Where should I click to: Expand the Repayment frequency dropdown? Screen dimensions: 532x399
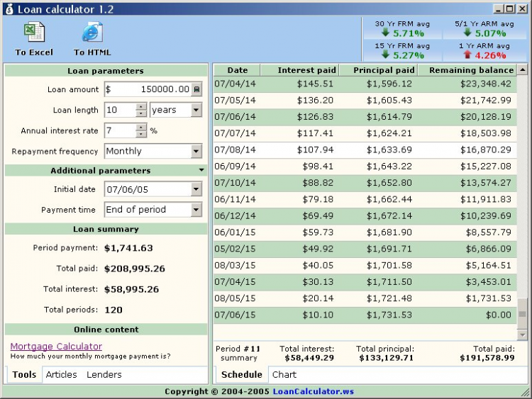pyautogui.click(x=196, y=152)
